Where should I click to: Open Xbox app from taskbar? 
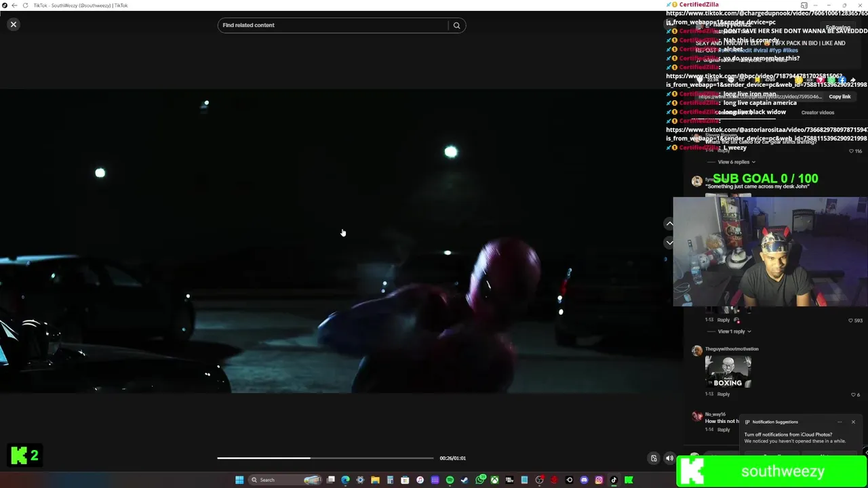pyautogui.click(x=494, y=480)
